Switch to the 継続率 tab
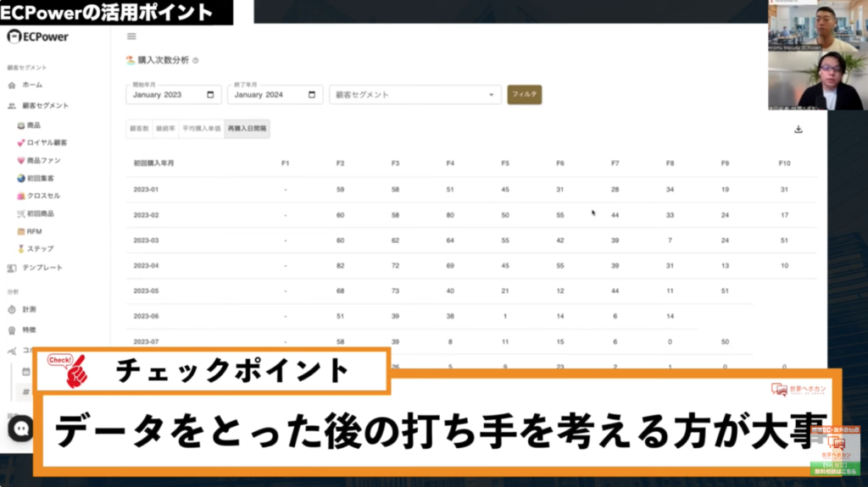The width and height of the screenshot is (868, 487). coord(165,129)
